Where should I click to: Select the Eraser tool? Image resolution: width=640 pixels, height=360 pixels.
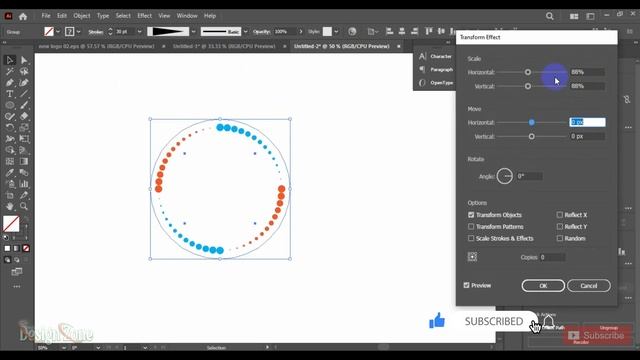(x=24, y=116)
